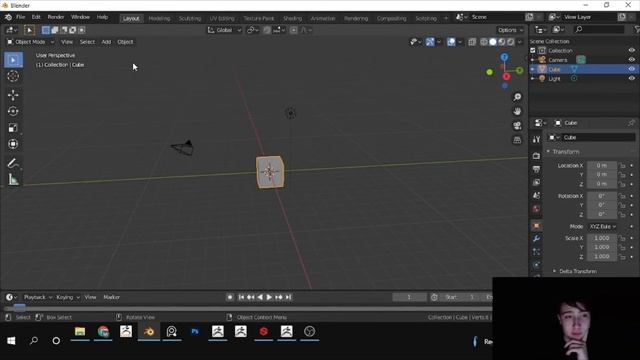Activate the Cursor tool
The width and height of the screenshot is (640, 360).
13,76
